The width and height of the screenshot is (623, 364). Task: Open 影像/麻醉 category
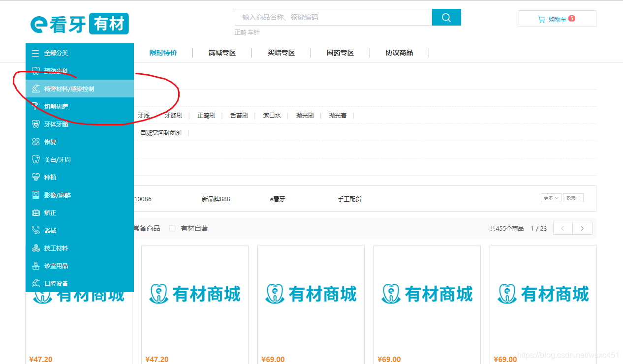tap(80, 195)
